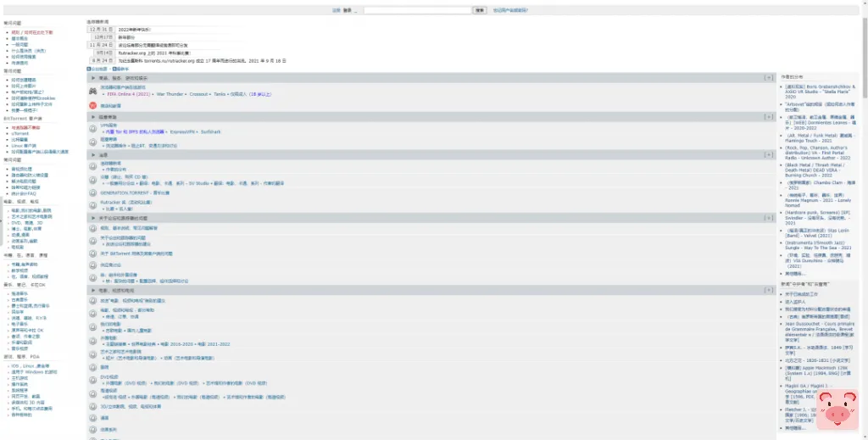Click the search button next to the search field
The height and width of the screenshot is (440, 868).
[480, 10]
